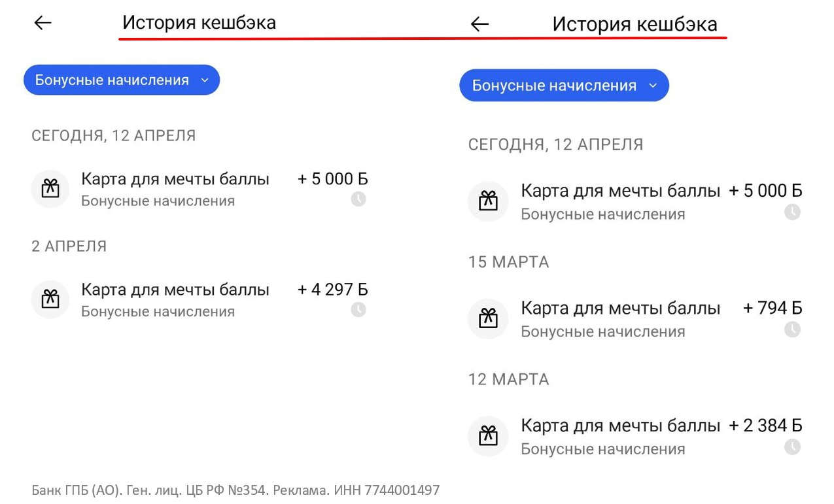Click pending clock icon under +794 Б
834x504 pixels.
point(792,329)
